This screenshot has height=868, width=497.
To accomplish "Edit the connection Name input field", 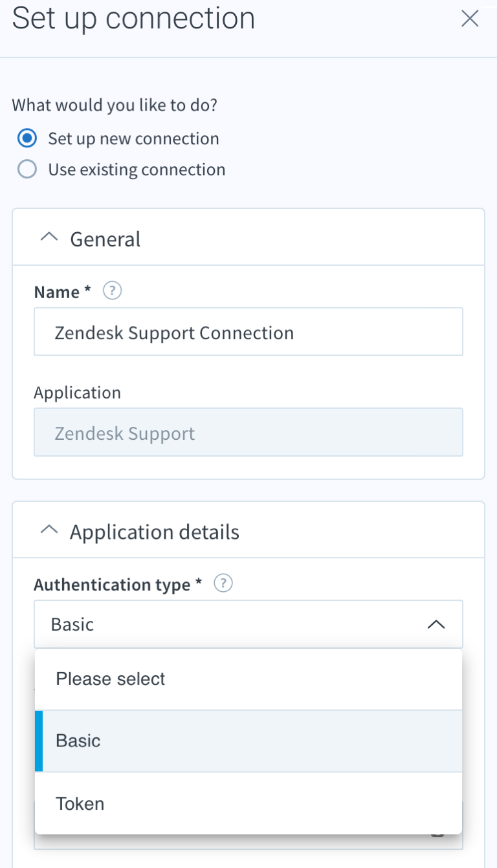I will [248, 332].
